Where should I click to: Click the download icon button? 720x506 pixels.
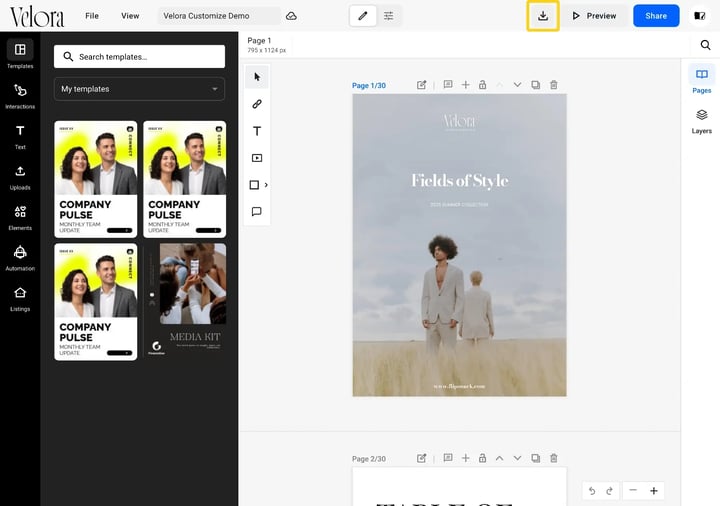(543, 16)
